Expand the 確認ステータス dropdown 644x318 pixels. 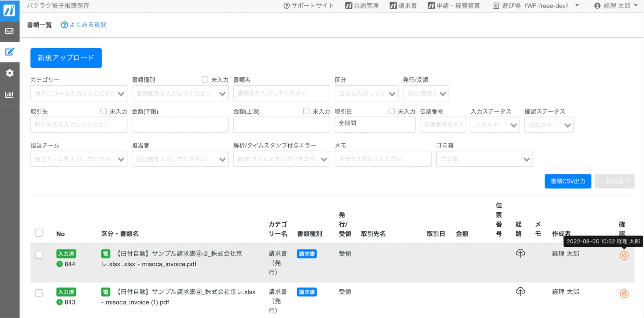tap(549, 125)
